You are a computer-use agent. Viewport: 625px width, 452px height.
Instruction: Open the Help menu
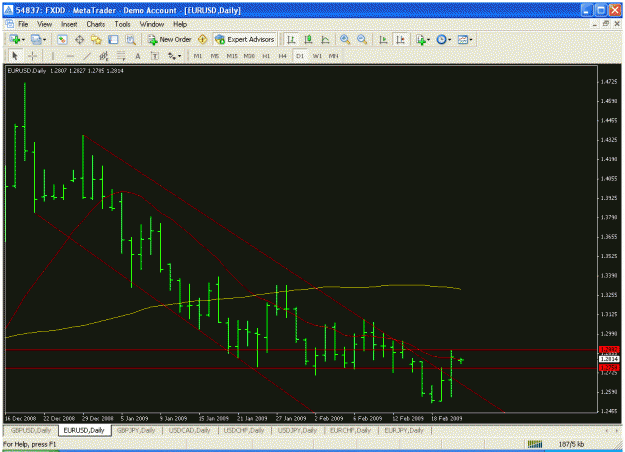click(x=180, y=24)
